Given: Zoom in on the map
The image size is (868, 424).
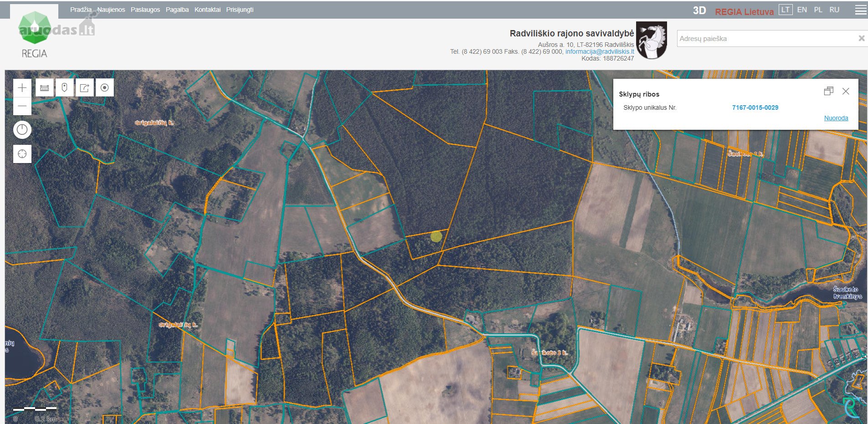Looking at the screenshot, I should coord(22,88).
